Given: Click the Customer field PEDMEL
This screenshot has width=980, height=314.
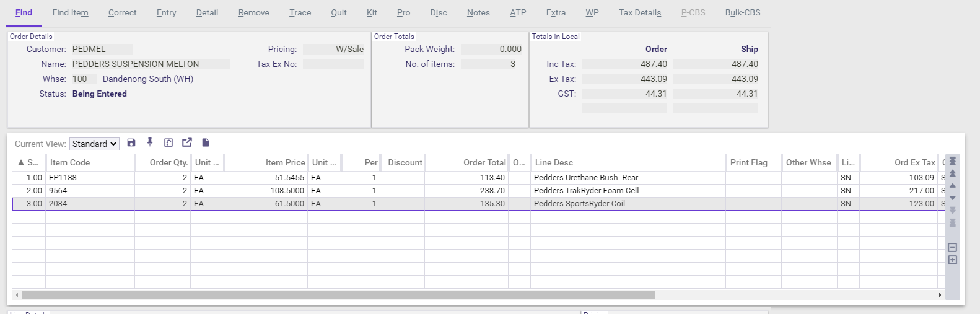Looking at the screenshot, I should [102, 49].
